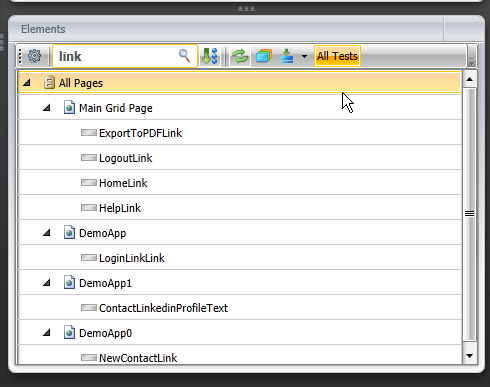Image resolution: width=490 pixels, height=387 pixels.
Task: Select the LoginLinkLink element
Action: click(239, 258)
